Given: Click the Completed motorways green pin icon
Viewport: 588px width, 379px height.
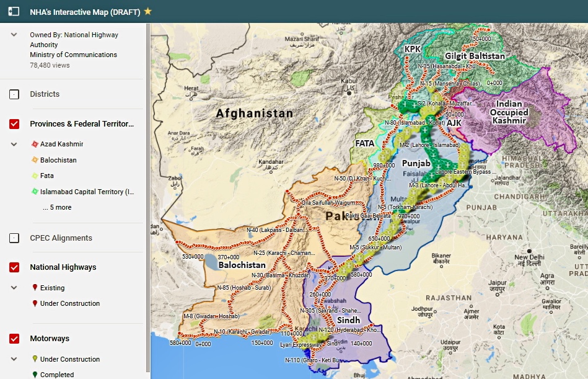Looking at the screenshot, I should (35, 375).
